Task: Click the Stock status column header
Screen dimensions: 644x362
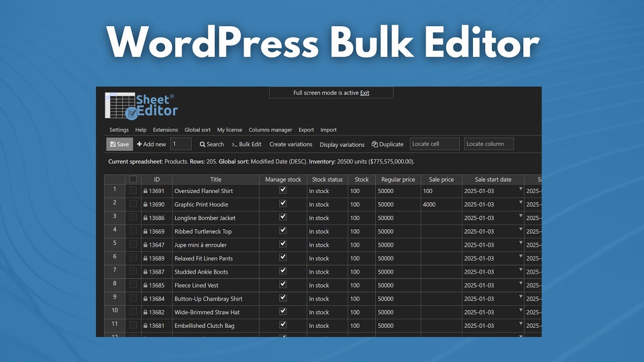Action: 328,179
